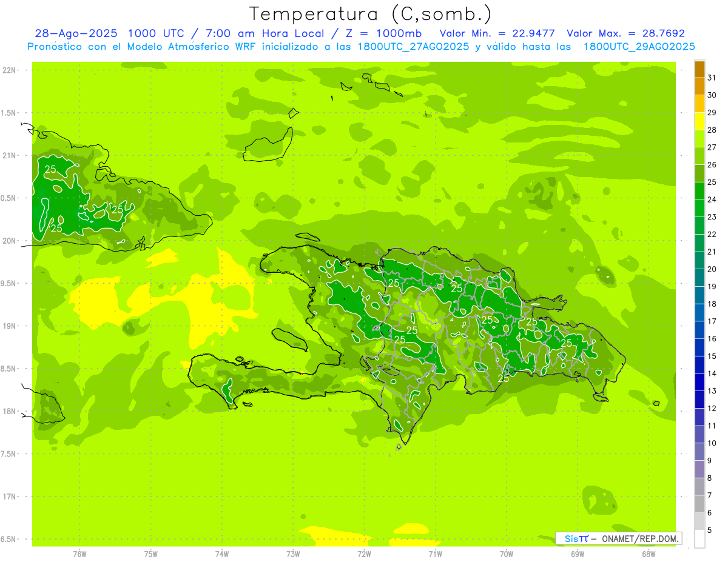Click the init time '1800UTC_27AGO2025'
728x562 pixels.
[411, 47]
